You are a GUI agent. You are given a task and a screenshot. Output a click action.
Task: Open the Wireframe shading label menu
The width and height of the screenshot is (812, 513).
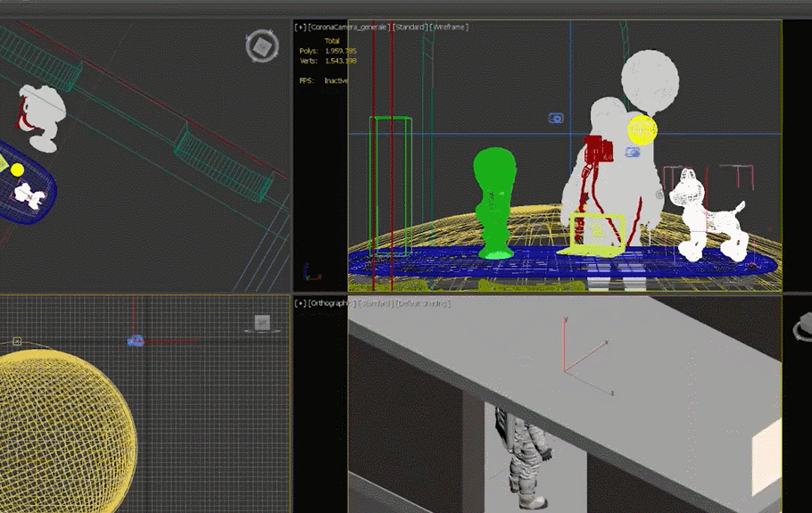click(x=449, y=27)
